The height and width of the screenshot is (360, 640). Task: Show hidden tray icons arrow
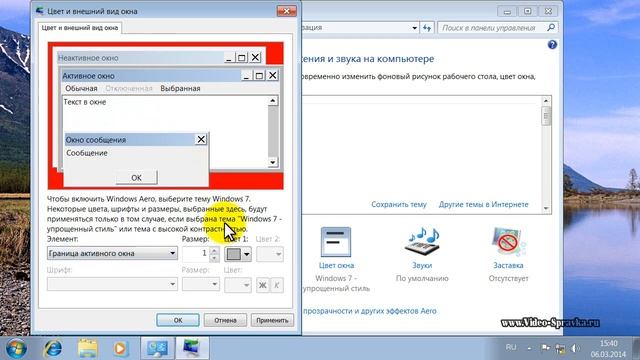point(529,348)
